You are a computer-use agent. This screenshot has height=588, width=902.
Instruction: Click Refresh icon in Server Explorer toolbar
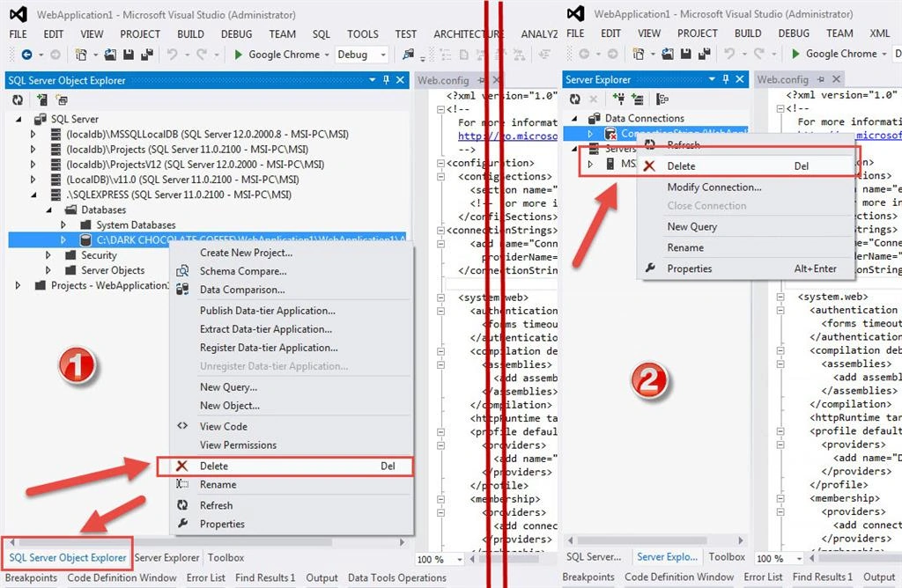[x=575, y=99]
